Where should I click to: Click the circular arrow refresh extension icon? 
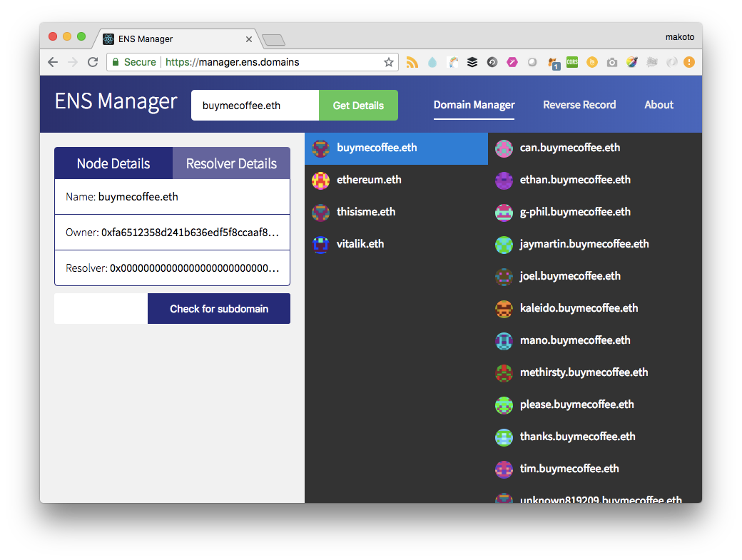tap(492, 62)
